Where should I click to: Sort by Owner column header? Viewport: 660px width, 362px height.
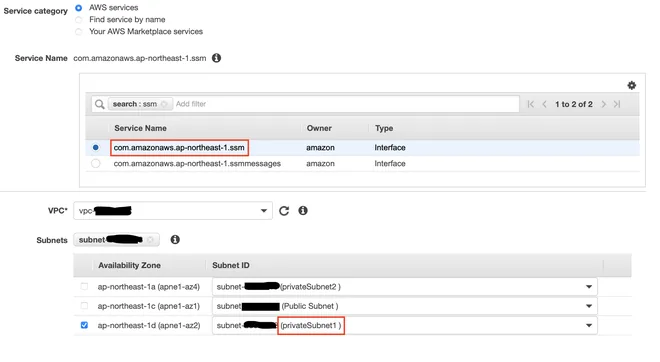(319, 128)
